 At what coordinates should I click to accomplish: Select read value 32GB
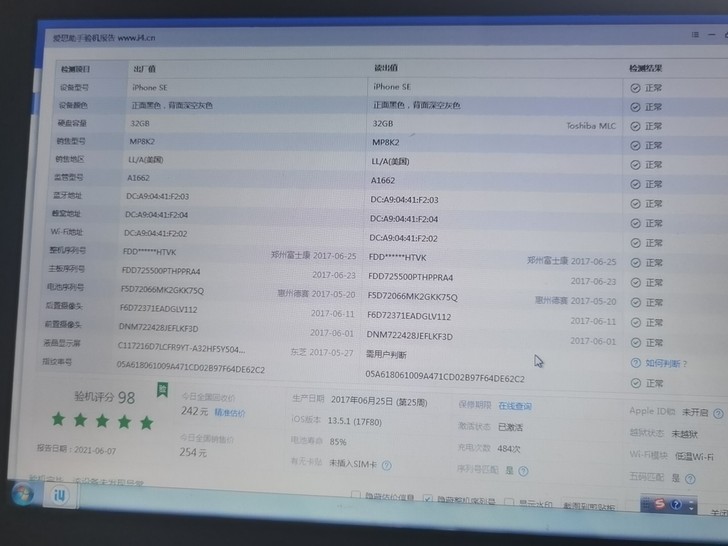[x=383, y=124]
